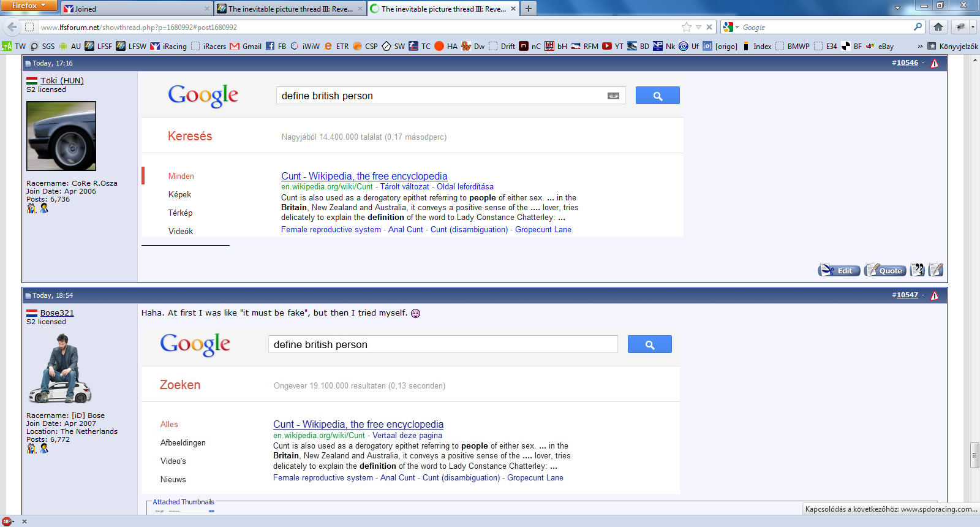Image resolution: width=980 pixels, height=527 pixels.
Task: Switch to the 'Joined' tab
Action: coord(136,9)
